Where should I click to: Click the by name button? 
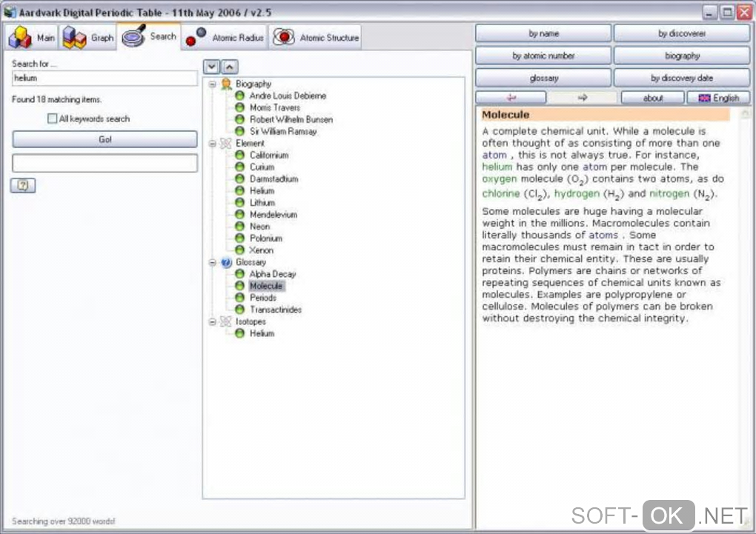(543, 33)
